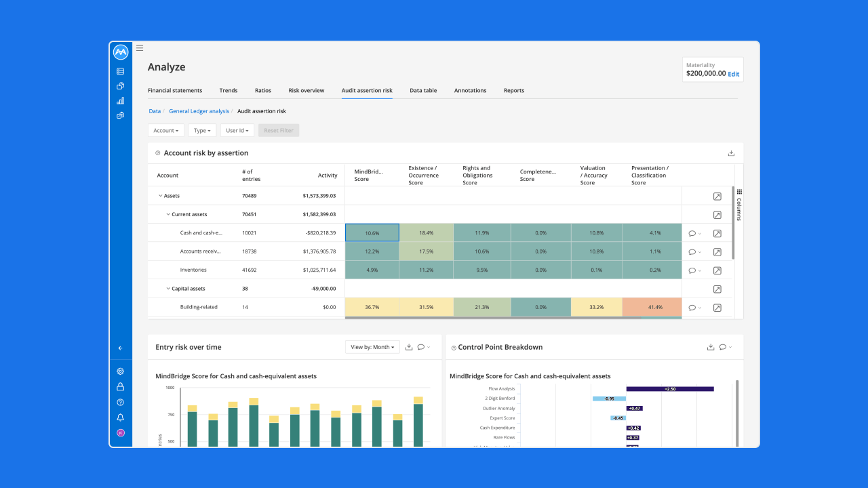Open the overlapping-shapes icon in the sidebar
868x488 pixels.
[x=121, y=86]
